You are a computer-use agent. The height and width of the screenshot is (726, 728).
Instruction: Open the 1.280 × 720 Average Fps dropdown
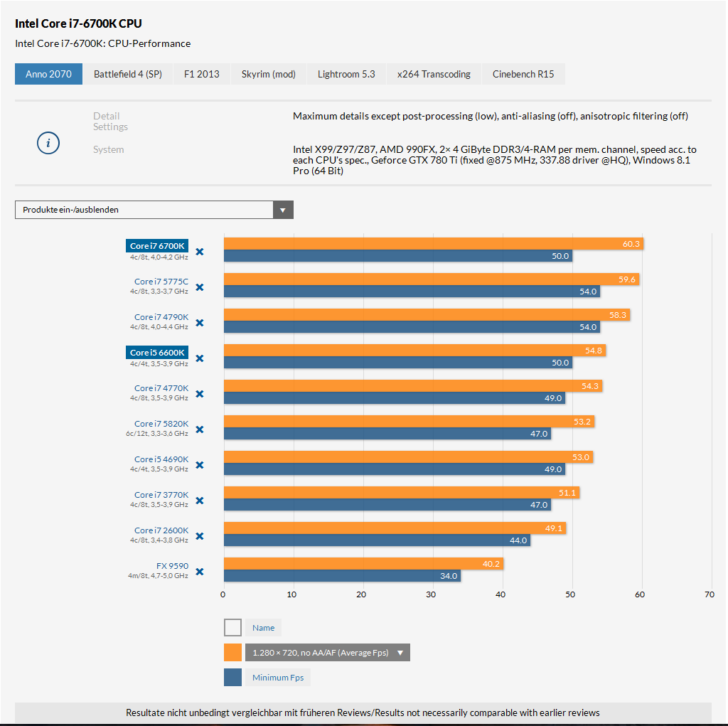(x=327, y=653)
